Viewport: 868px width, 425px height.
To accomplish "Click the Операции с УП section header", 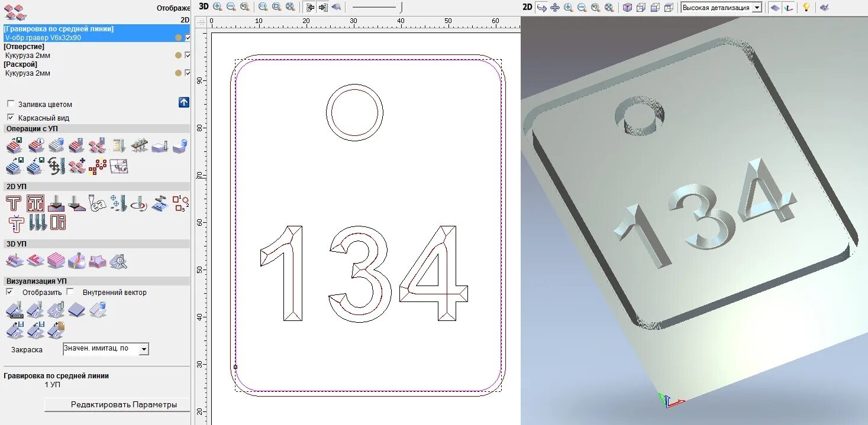I will click(96, 128).
